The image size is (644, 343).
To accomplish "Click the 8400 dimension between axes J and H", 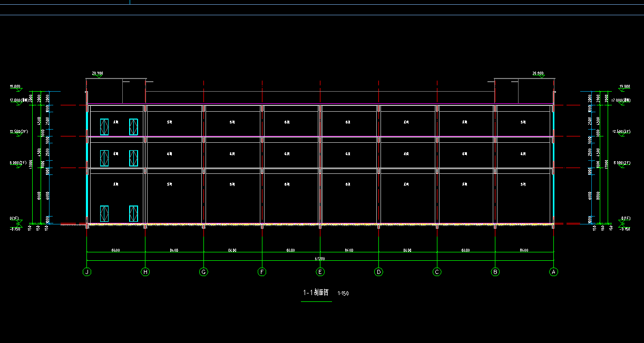I will click(115, 250).
